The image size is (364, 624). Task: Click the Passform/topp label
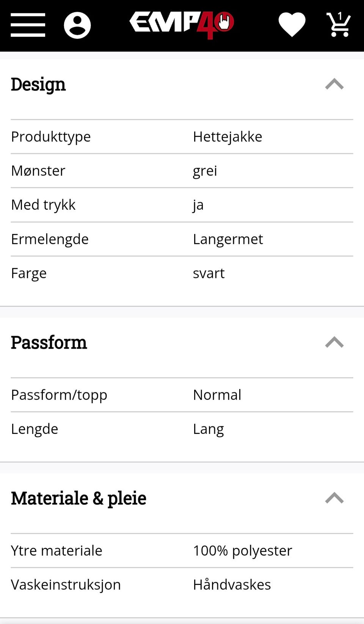pyautogui.click(x=59, y=395)
